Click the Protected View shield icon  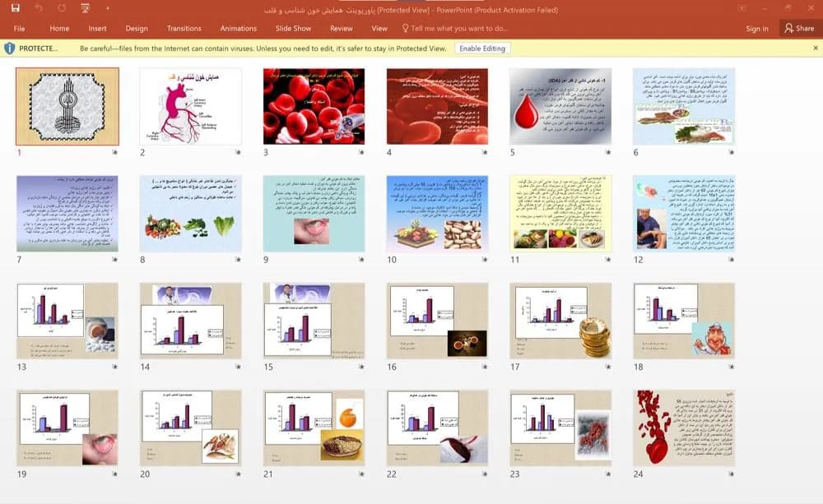tap(9, 49)
